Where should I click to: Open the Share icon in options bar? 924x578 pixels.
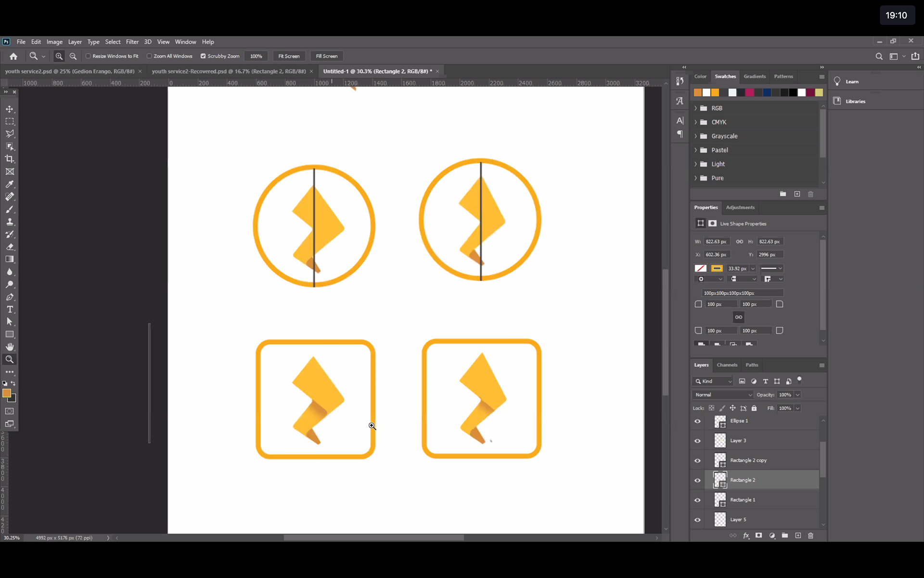point(915,56)
